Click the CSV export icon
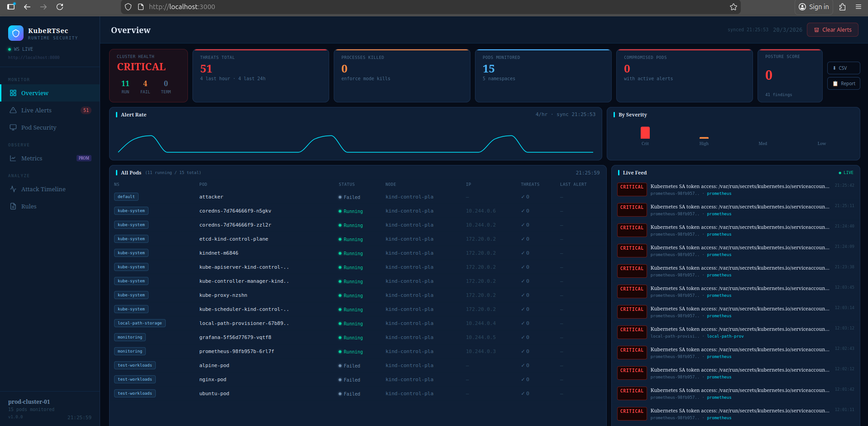The image size is (868, 426). coord(835,68)
